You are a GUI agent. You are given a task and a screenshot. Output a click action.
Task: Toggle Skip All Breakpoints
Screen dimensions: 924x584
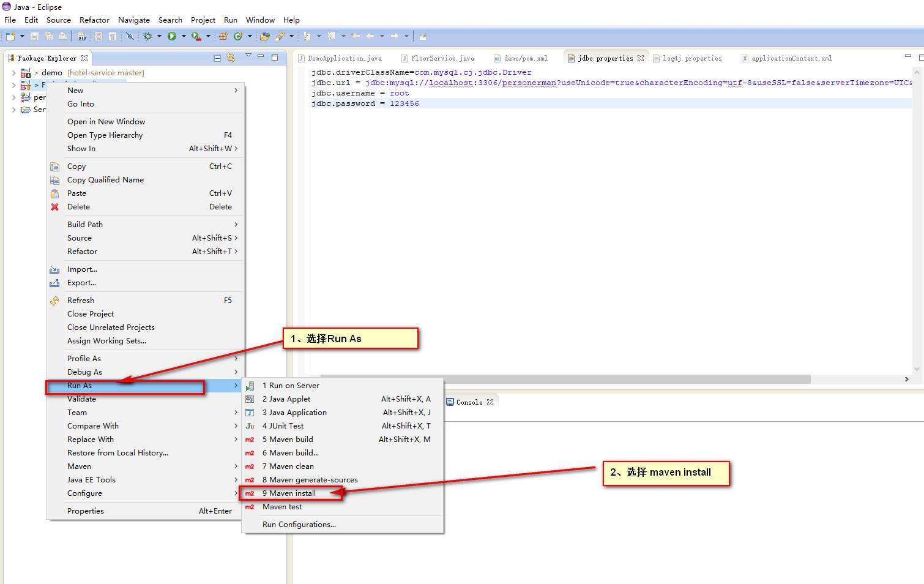coord(130,37)
